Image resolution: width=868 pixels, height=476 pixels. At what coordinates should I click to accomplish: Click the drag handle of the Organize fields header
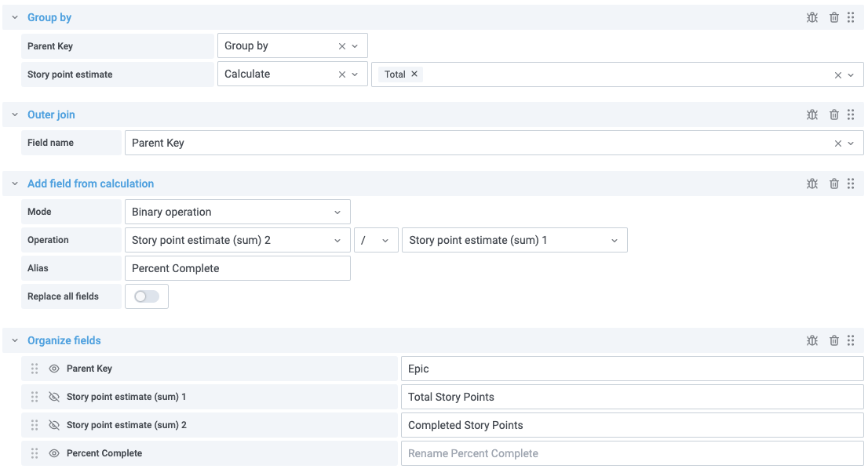[x=851, y=340]
